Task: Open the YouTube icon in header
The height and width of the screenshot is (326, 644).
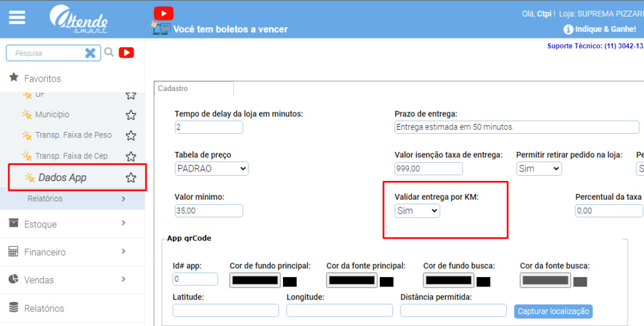Action: pos(164,14)
